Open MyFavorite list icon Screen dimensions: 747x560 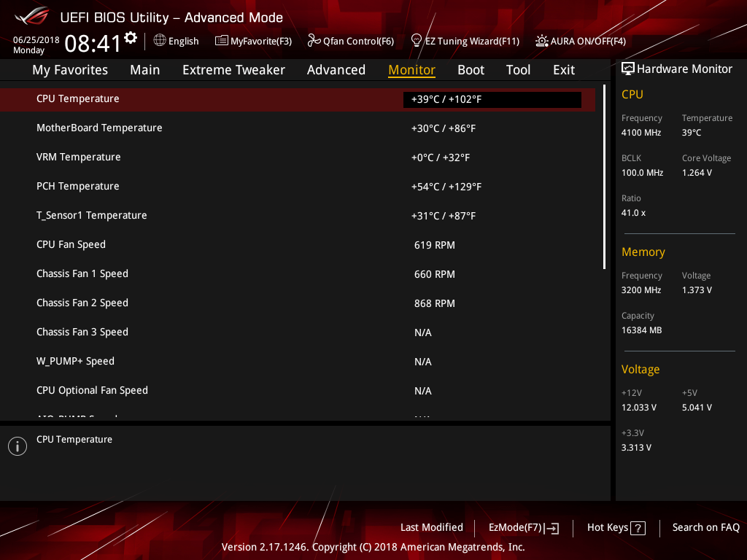click(x=222, y=41)
